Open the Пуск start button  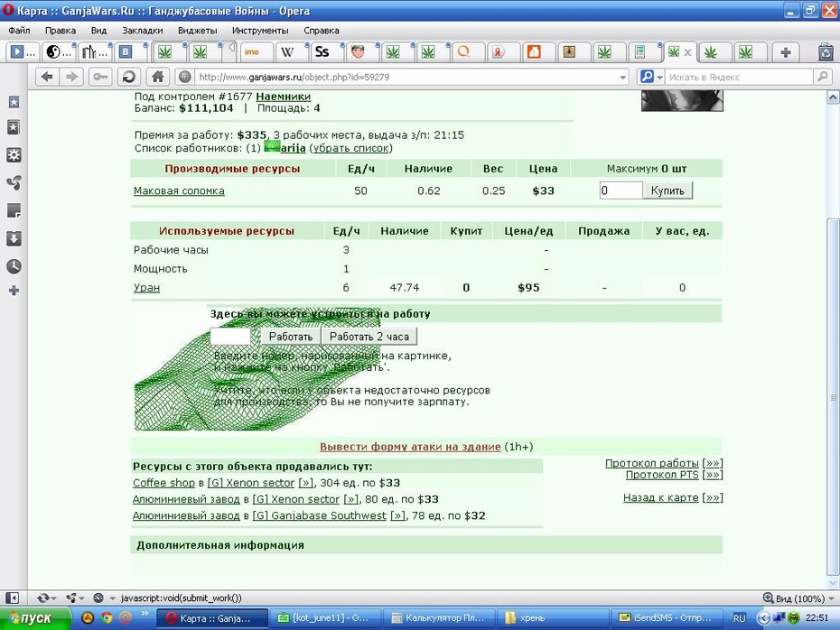(x=35, y=618)
